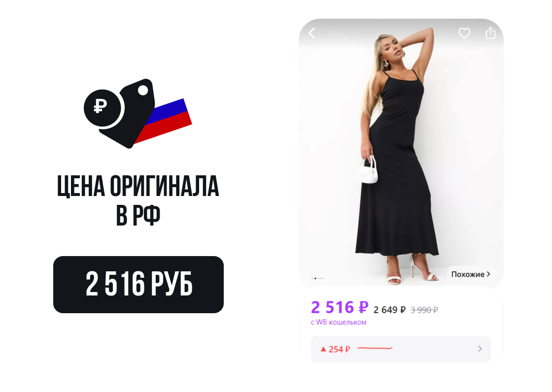This screenshot has width=552, height=392.
Task: Click the Russian flag graphic
Action: (164, 121)
